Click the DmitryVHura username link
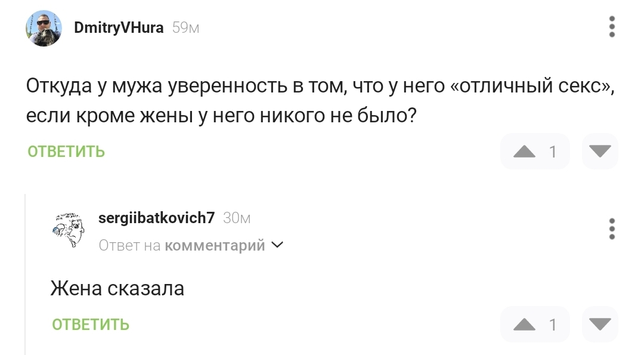Viewport: 644px width, 355px height. 119,27
